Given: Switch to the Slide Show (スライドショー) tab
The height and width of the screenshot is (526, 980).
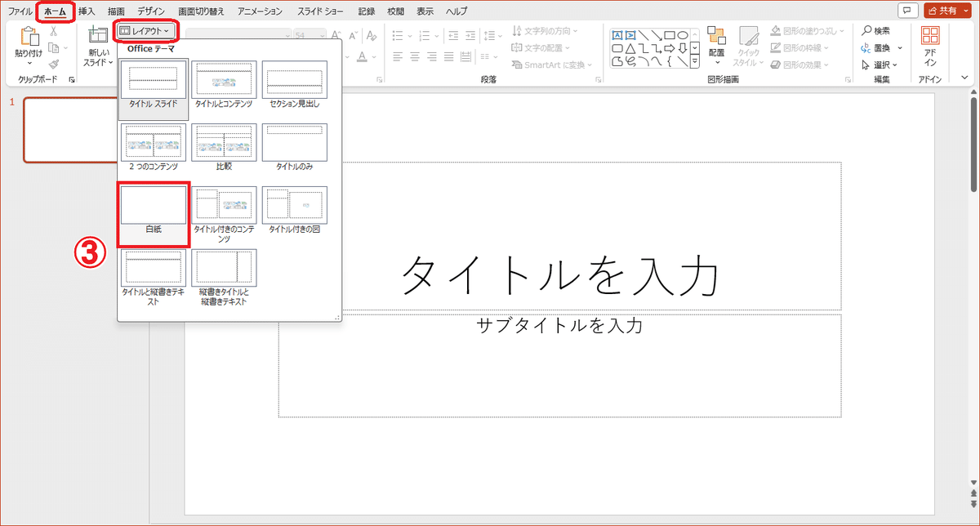Looking at the screenshot, I should coord(321,11).
